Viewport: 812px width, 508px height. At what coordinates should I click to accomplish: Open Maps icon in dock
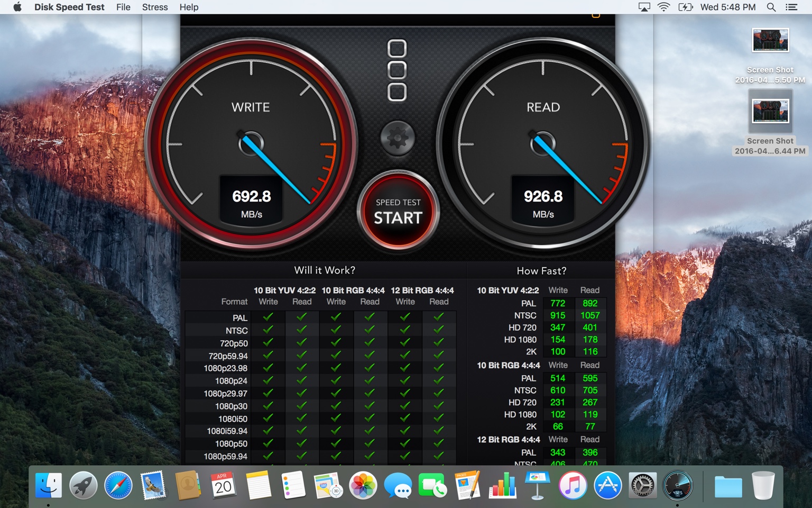point(328,485)
